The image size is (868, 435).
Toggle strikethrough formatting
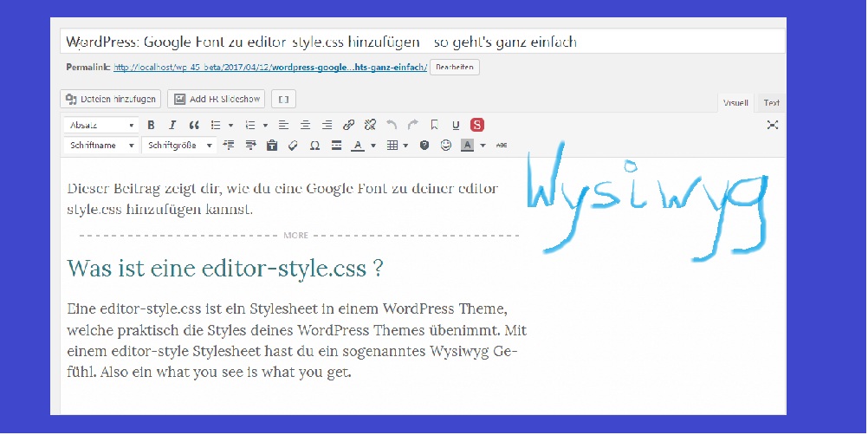tap(502, 145)
